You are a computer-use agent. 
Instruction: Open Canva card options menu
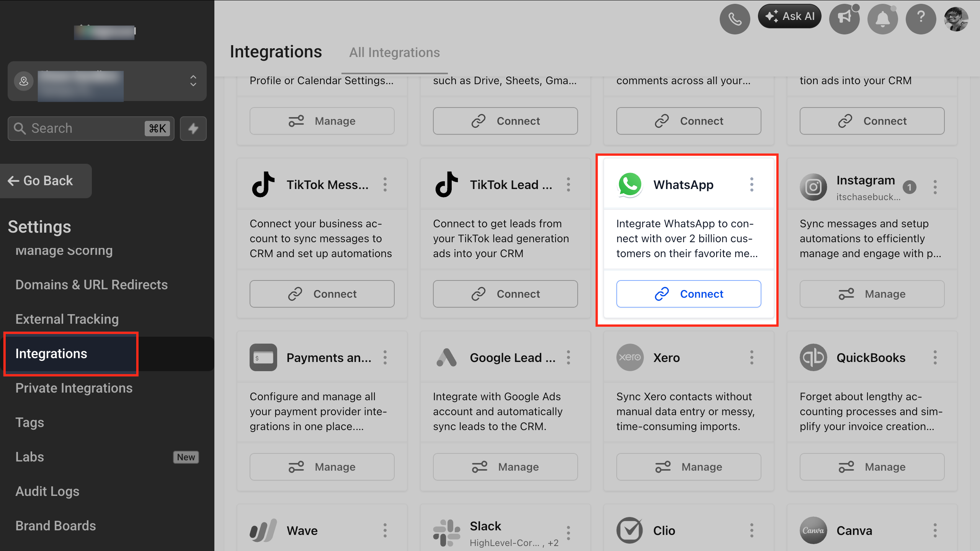[x=935, y=530]
